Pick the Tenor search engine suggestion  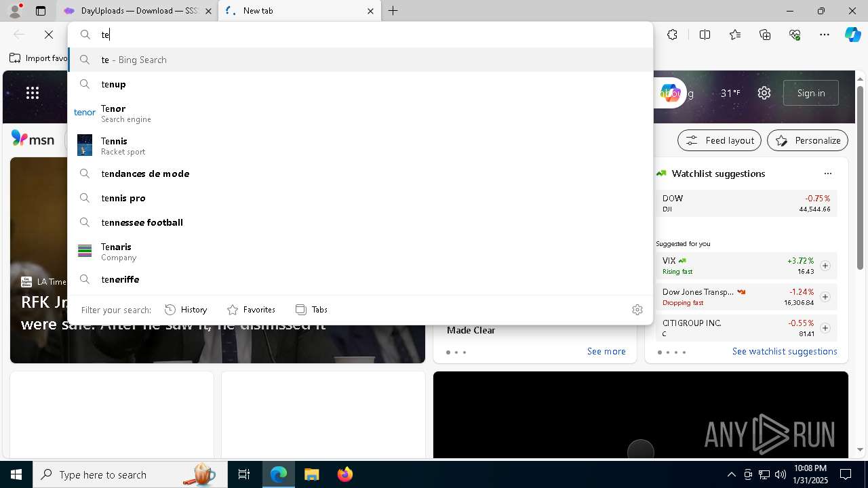coord(360,113)
